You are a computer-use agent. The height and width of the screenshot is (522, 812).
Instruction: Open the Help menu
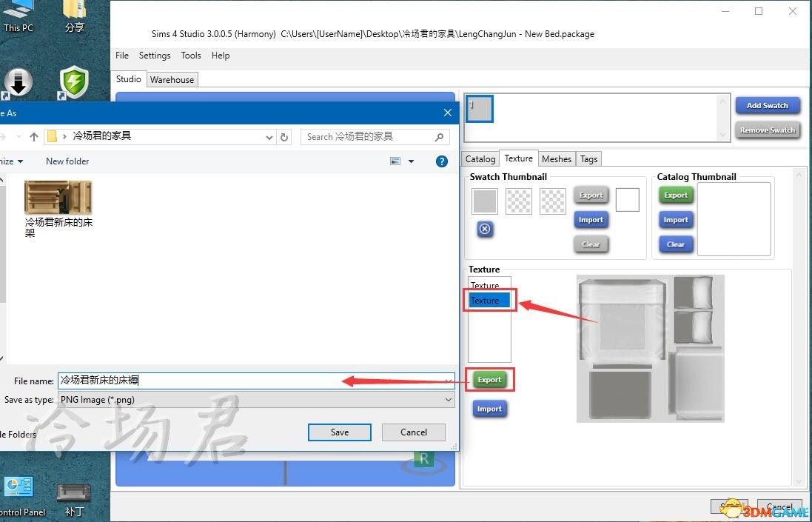coord(220,56)
